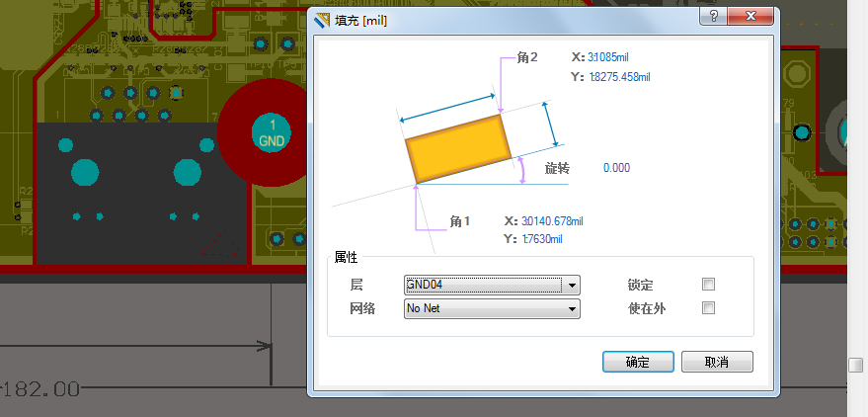Click the rotation angle arc icon
The height and width of the screenshot is (417, 868).
(x=522, y=171)
